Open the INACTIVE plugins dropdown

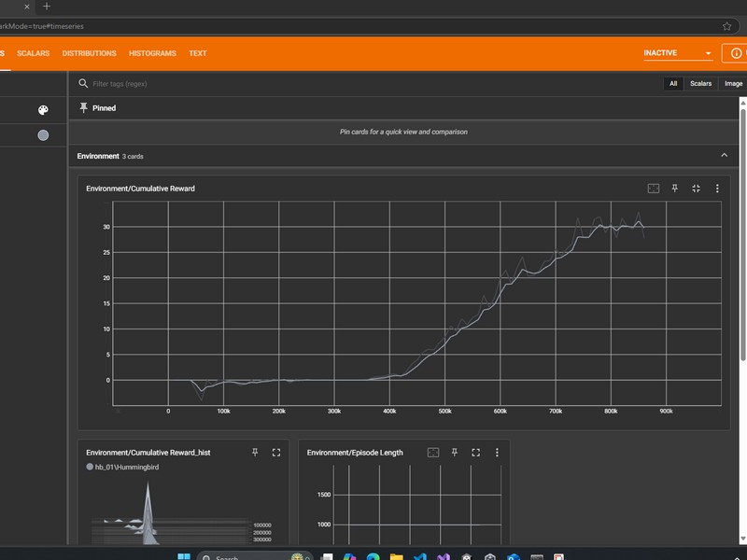(677, 53)
